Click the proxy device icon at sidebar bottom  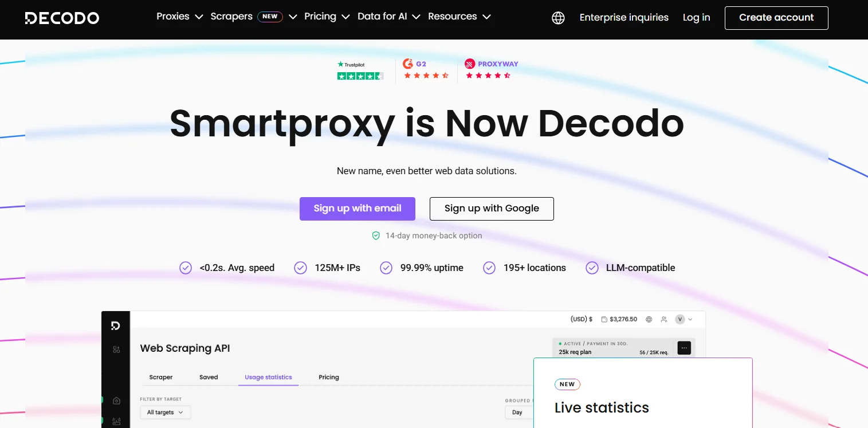pyautogui.click(x=116, y=421)
